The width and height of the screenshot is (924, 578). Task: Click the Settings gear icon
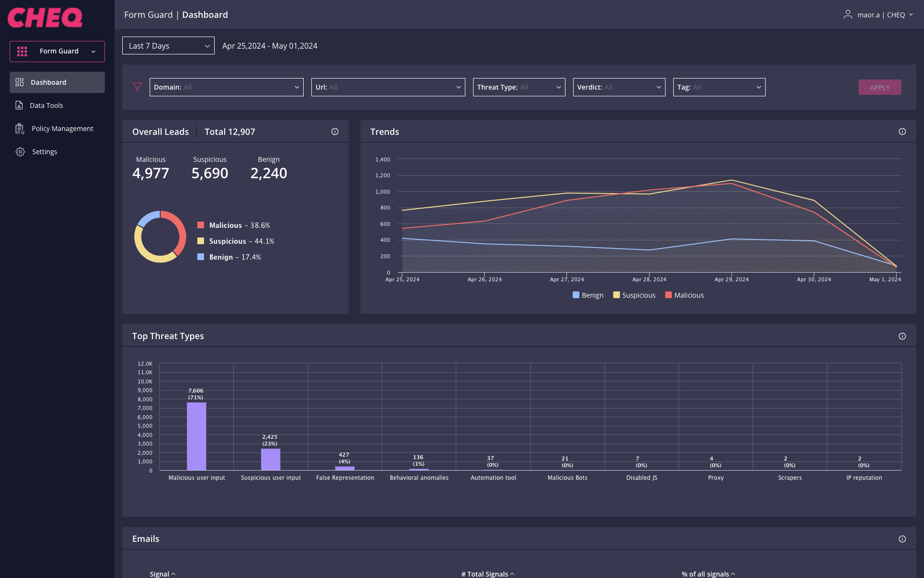pyautogui.click(x=20, y=151)
